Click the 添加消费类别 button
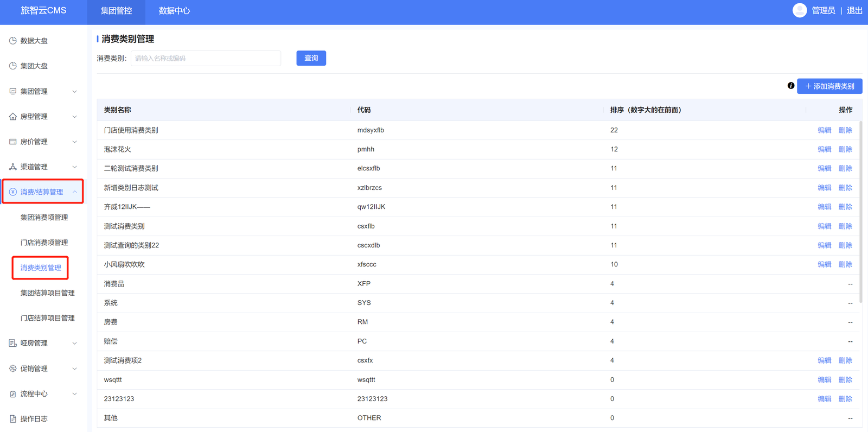 click(829, 86)
